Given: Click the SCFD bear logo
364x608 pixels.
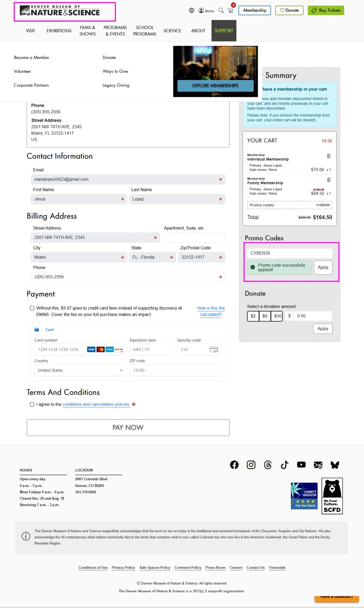Looking at the screenshot, I should [332, 496].
